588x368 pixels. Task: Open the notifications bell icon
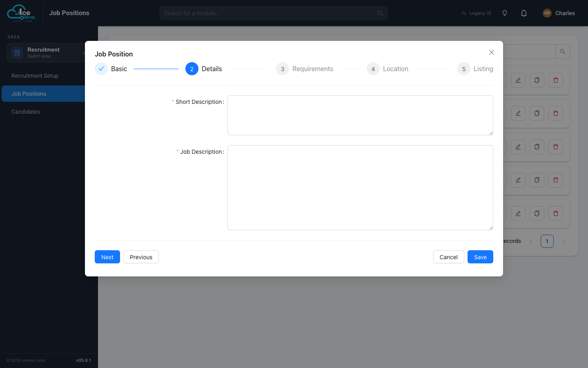(x=524, y=13)
